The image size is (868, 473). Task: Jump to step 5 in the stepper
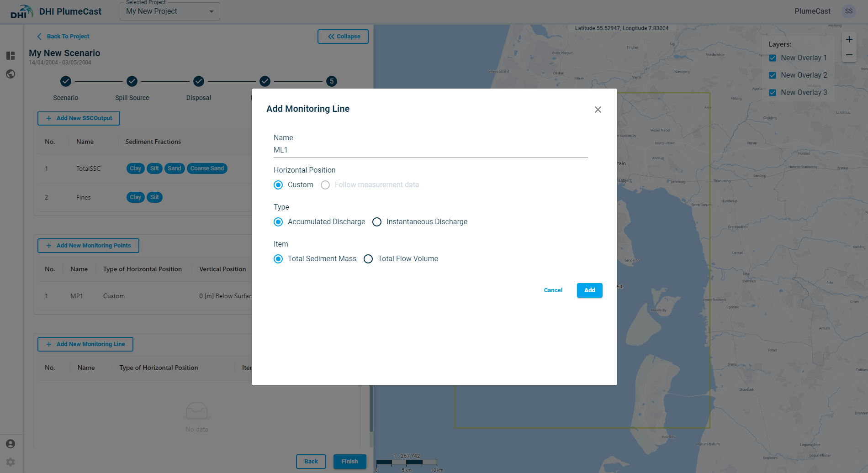pos(332,81)
